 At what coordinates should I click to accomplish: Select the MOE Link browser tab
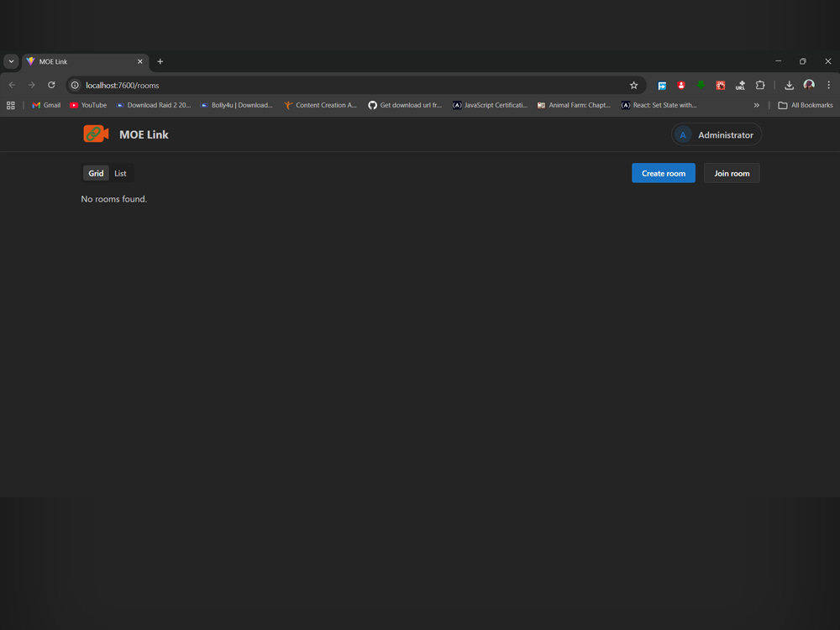(x=86, y=61)
